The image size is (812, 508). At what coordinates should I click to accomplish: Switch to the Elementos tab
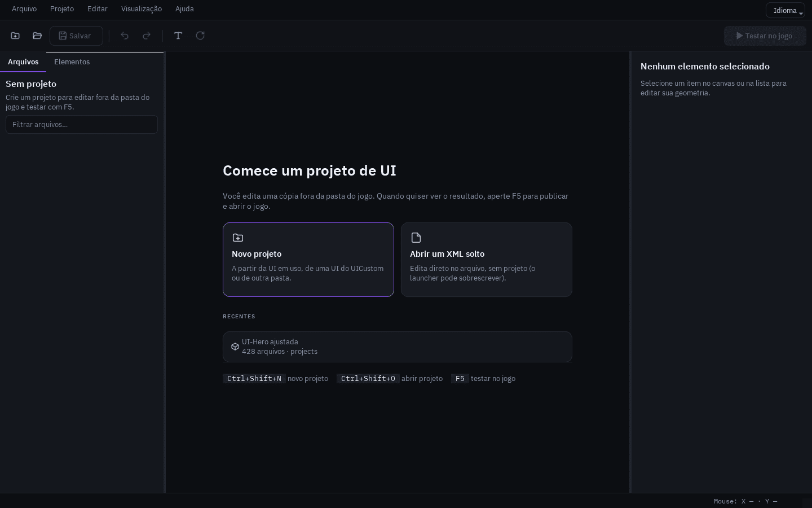(x=72, y=62)
